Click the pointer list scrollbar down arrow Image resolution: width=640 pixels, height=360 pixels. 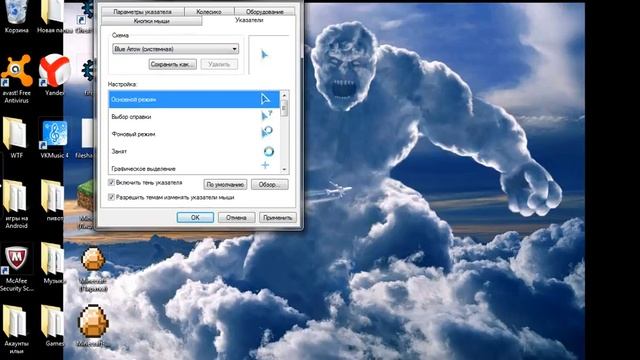284,169
